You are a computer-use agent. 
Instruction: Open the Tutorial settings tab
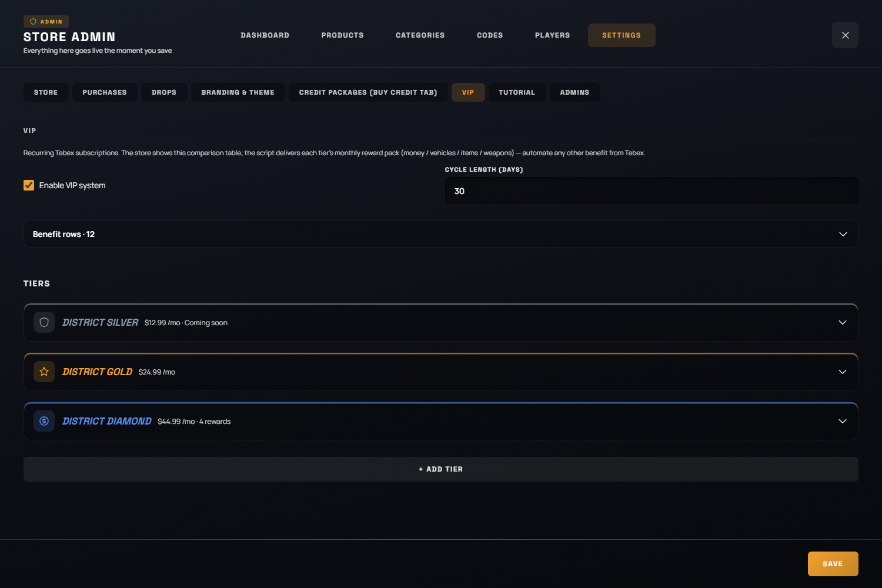(517, 92)
